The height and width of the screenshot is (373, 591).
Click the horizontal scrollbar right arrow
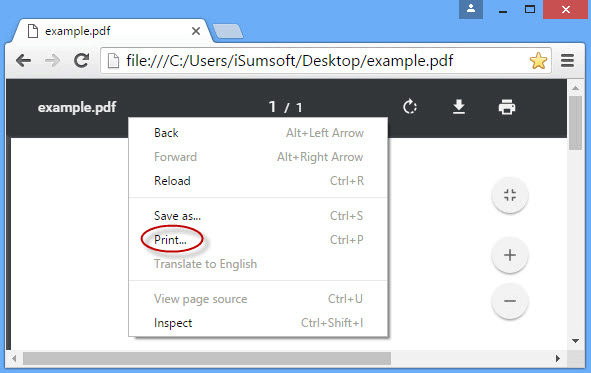pyautogui.click(x=558, y=358)
